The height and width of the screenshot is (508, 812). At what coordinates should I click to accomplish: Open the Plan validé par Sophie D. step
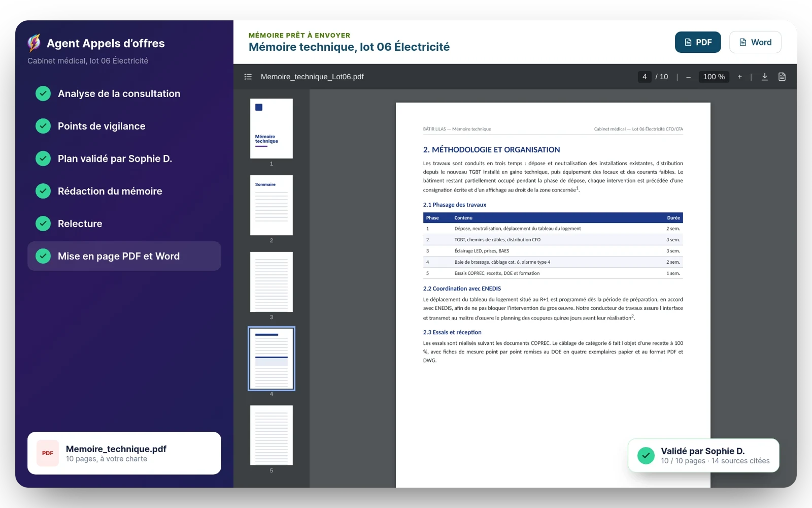coord(124,158)
